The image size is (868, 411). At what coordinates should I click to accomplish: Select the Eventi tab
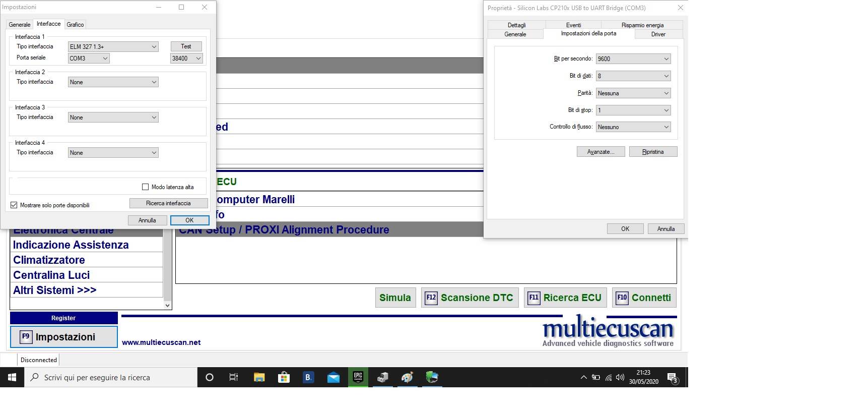point(573,25)
